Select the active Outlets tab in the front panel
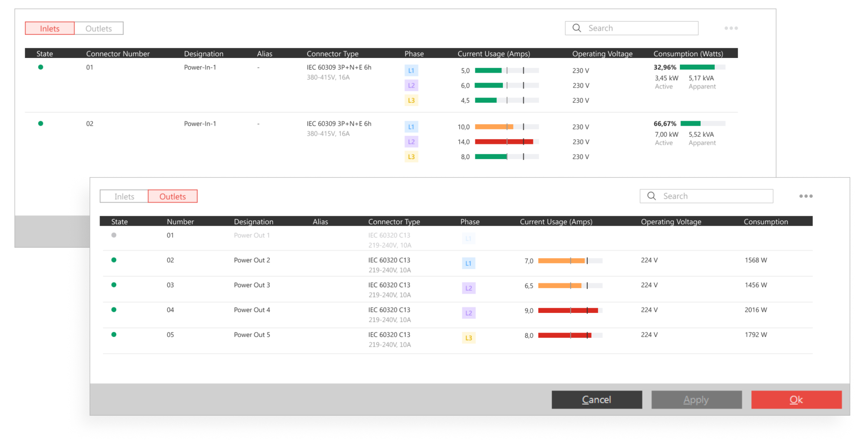The image size is (868, 440). click(x=173, y=196)
